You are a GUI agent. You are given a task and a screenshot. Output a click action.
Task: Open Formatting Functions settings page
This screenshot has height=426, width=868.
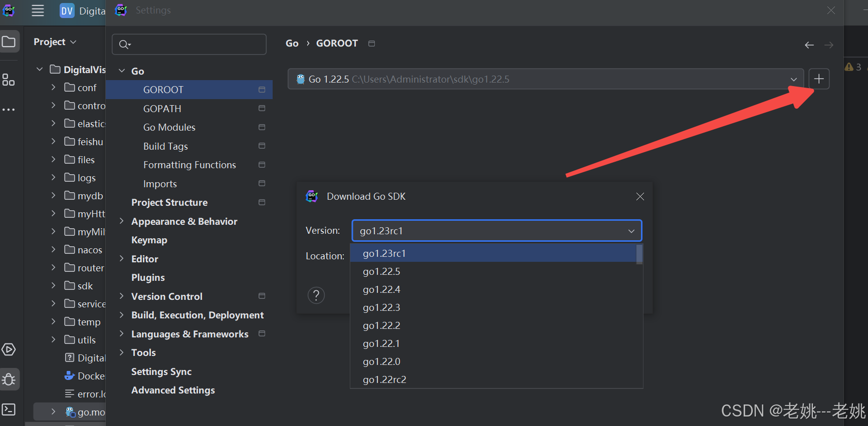[189, 165]
